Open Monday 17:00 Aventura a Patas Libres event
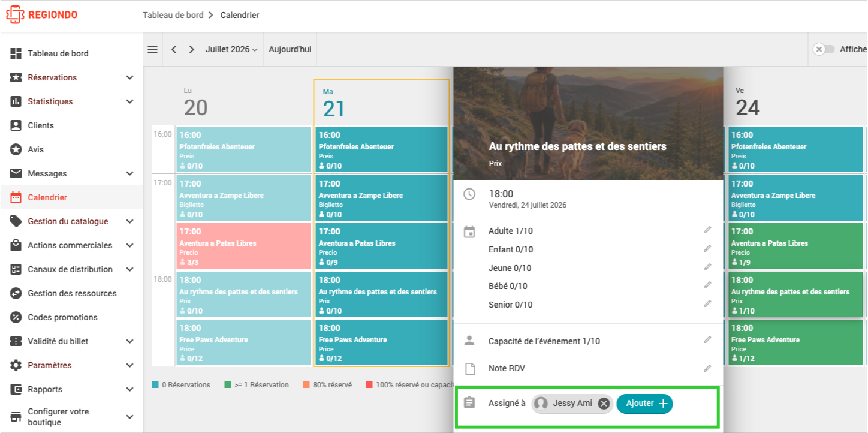Viewport: 868px width, 433px height. [x=244, y=245]
